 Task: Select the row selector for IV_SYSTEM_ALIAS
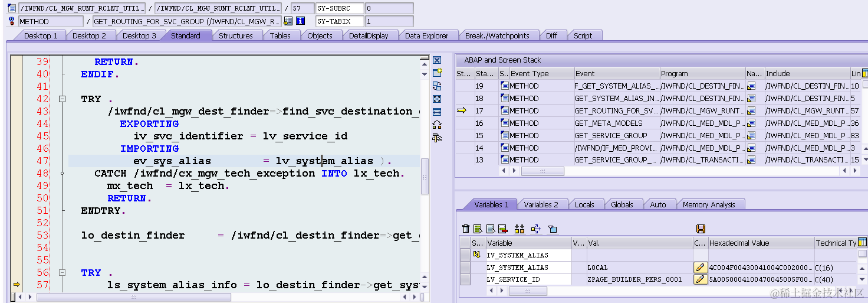tap(465, 255)
